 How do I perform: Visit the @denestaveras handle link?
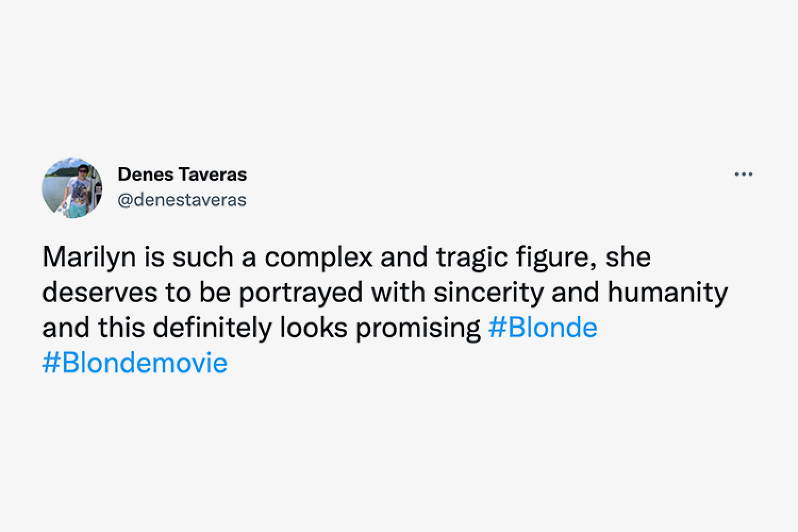[x=182, y=200]
